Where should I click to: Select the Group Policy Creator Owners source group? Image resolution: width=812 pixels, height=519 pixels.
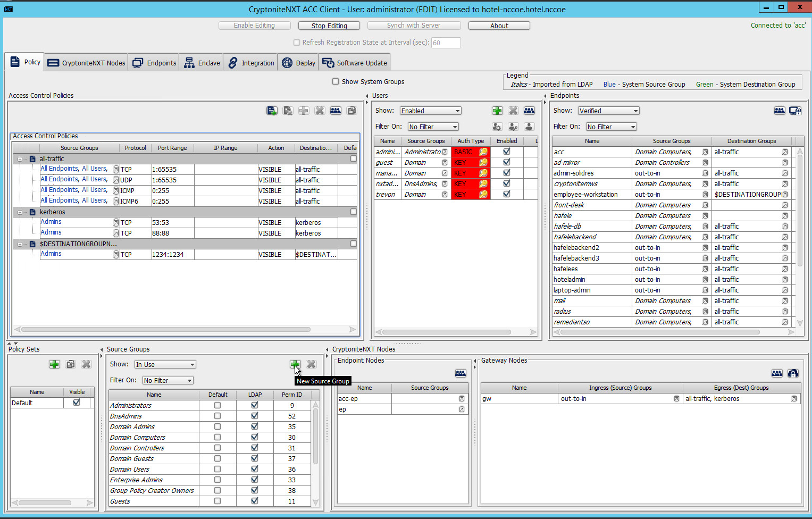coord(210,490)
